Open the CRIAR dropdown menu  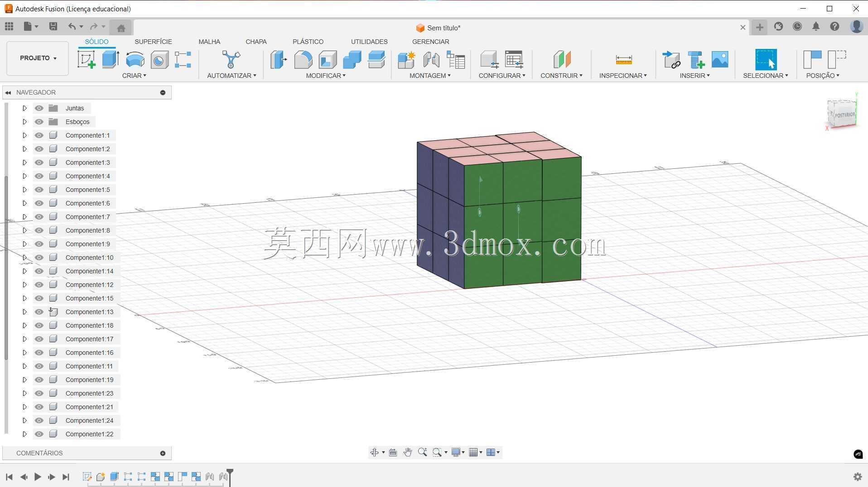point(134,76)
